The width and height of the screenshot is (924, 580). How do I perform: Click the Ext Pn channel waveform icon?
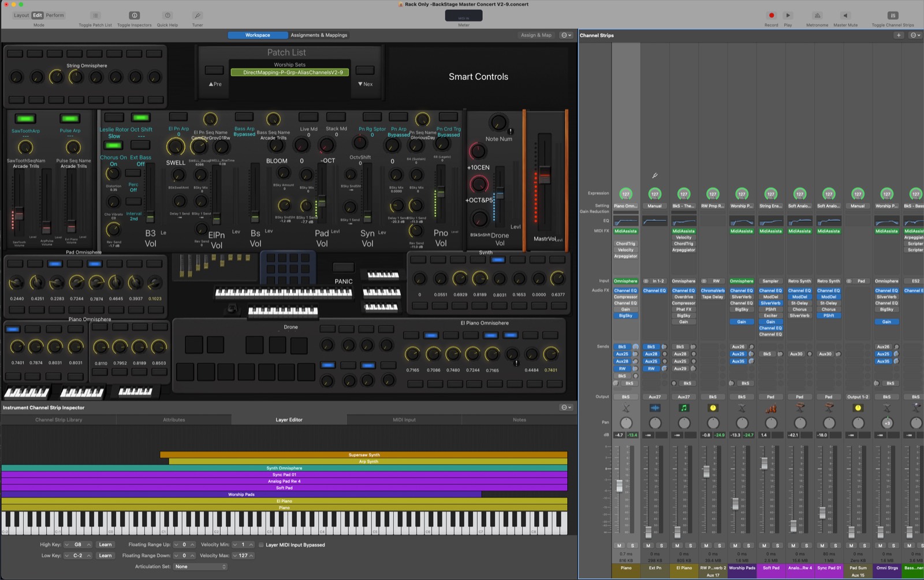click(655, 408)
